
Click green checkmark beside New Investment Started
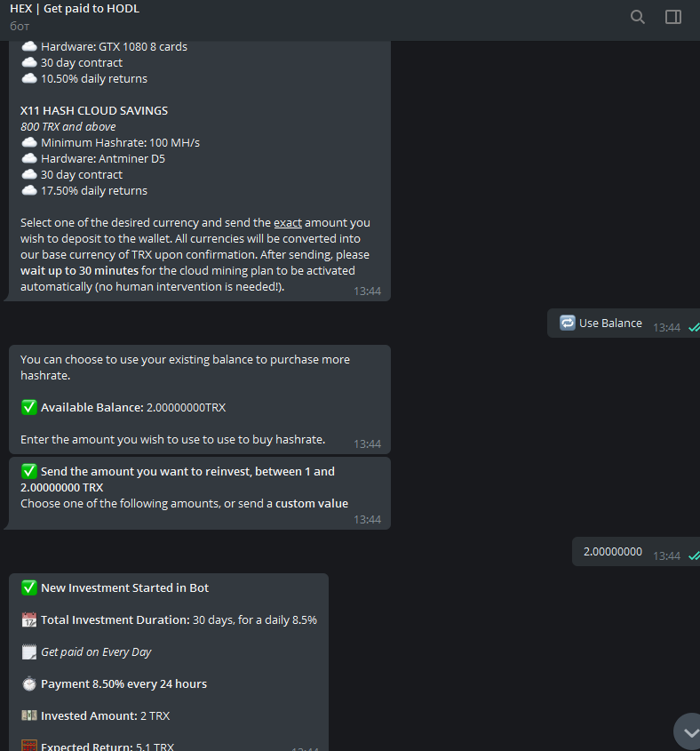[29, 588]
